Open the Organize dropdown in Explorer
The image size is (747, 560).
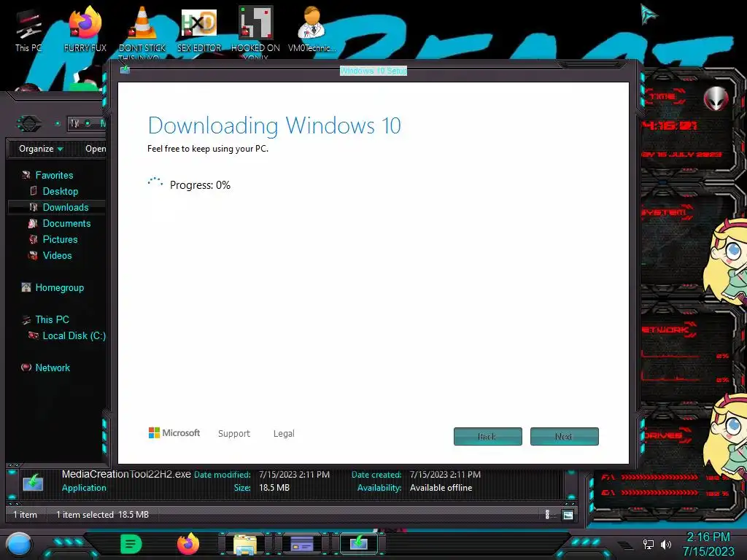(41, 149)
